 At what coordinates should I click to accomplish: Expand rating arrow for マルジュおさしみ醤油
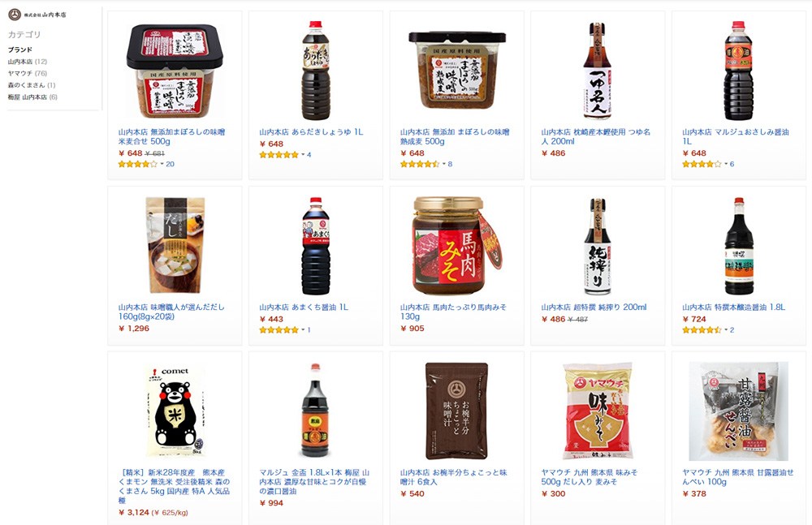tap(726, 164)
